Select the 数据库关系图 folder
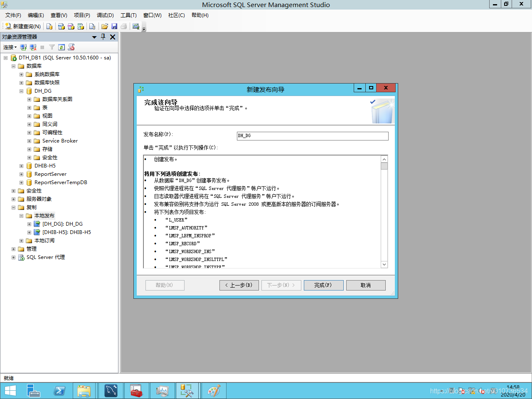This screenshot has width=532, height=399. pyautogui.click(x=57, y=99)
